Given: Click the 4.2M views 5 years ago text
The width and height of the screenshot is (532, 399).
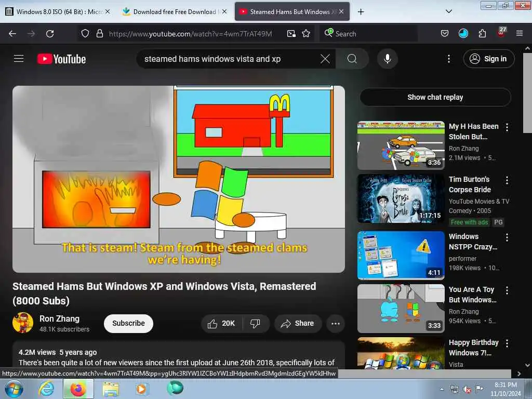Looking at the screenshot, I should point(58,352).
